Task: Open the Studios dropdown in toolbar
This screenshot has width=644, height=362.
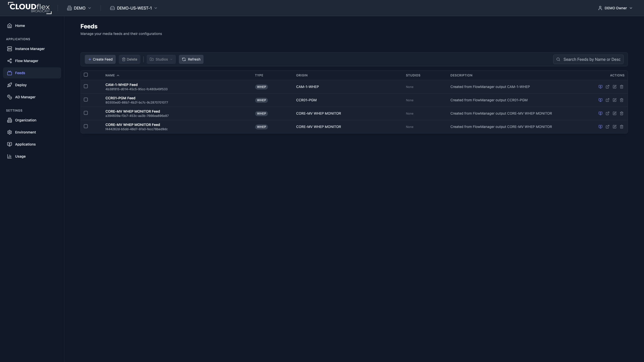Action: (x=161, y=59)
